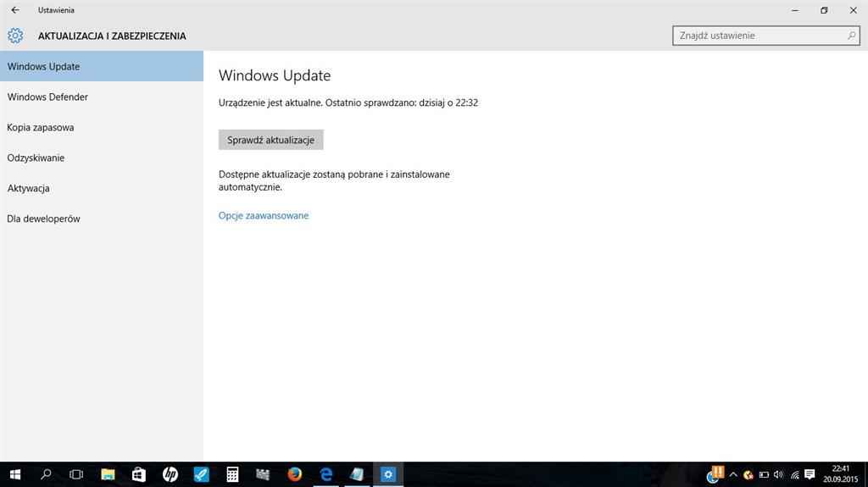Screen dimensions: 868x487
Task: Open the Odzyskiwanie section
Action: pos(102,158)
